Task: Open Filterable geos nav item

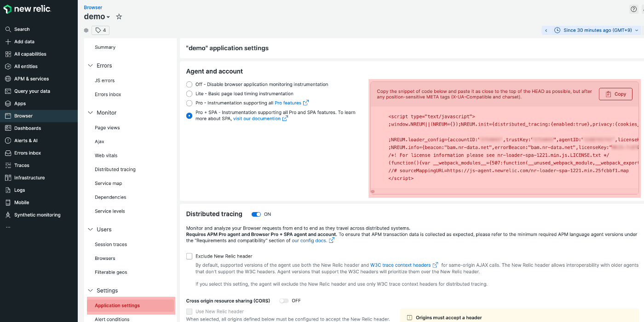Action: point(111,272)
